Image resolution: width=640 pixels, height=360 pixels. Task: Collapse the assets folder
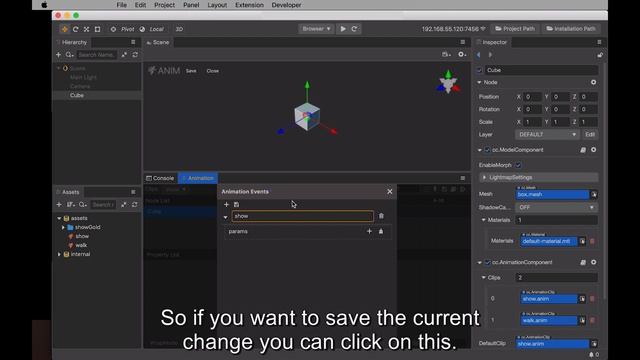pos(59,218)
